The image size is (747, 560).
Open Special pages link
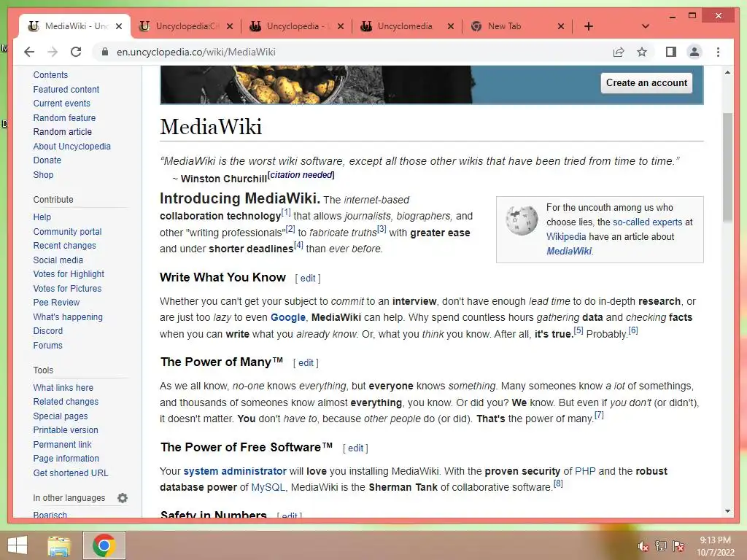coord(61,416)
